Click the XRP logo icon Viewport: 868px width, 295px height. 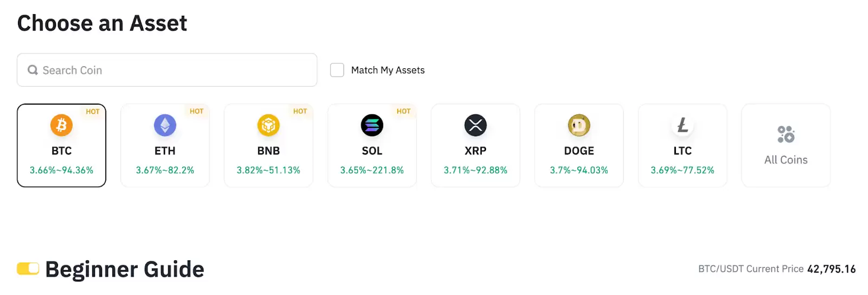(475, 125)
